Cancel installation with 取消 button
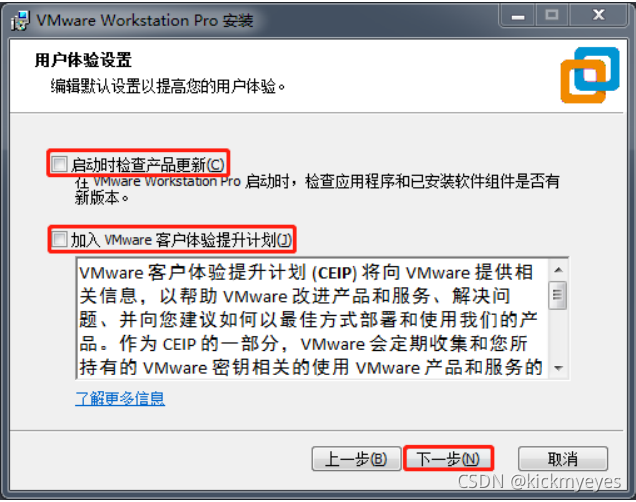The width and height of the screenshot is (636, 502). point(563,459)
